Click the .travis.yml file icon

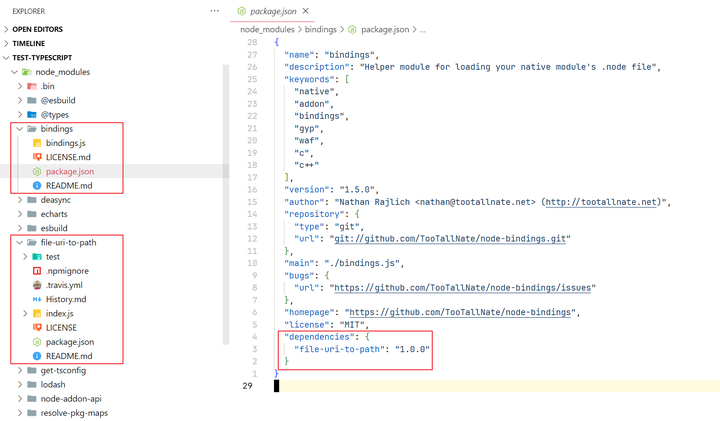coord(37,285)
